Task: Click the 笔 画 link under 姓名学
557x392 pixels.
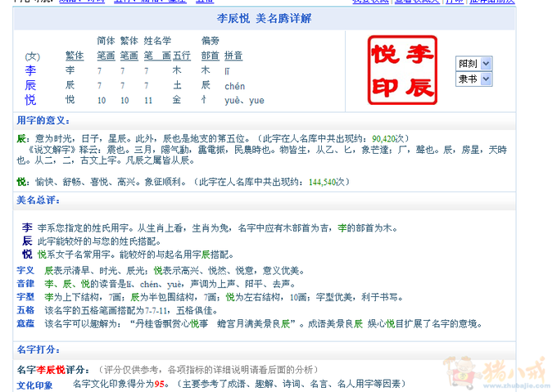Action: coord(157,56)
